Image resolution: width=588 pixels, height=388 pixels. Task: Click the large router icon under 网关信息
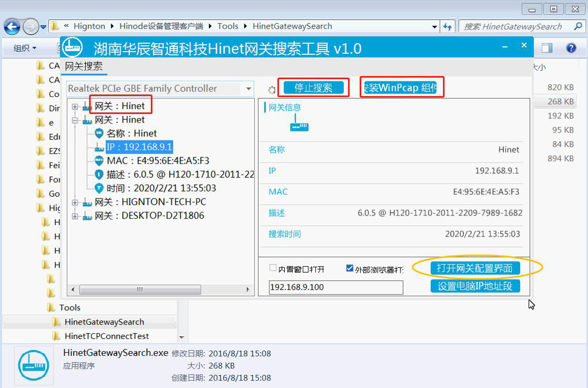(299, 126)
